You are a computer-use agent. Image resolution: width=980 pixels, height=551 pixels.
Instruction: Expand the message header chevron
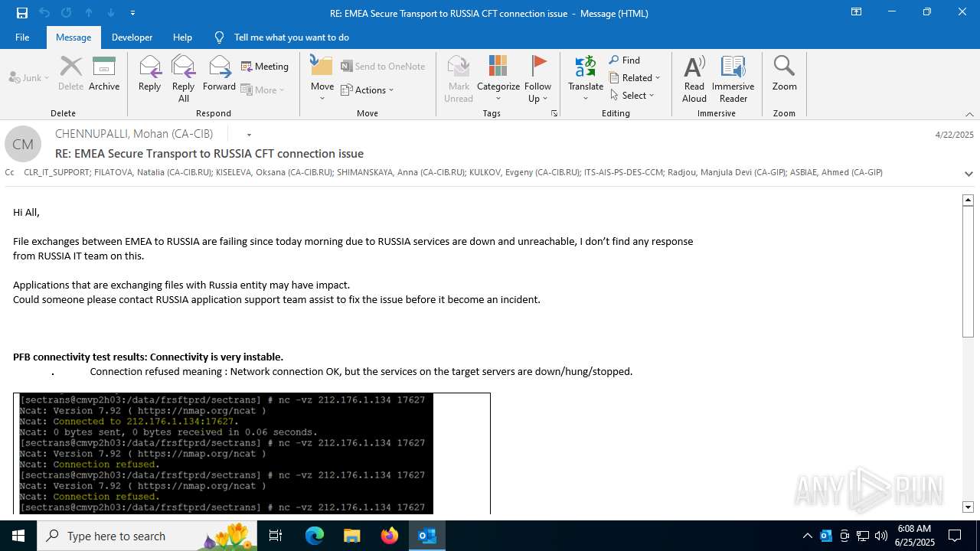pos(969,174)
